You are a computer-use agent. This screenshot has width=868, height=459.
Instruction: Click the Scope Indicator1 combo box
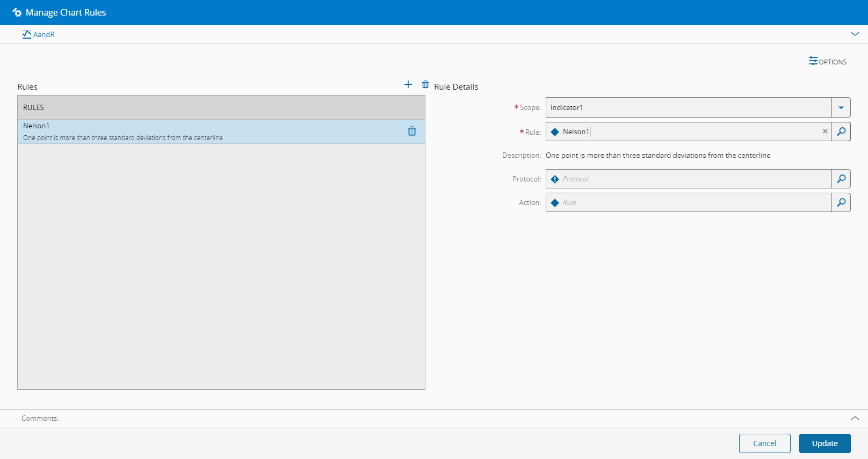[688, 107]
